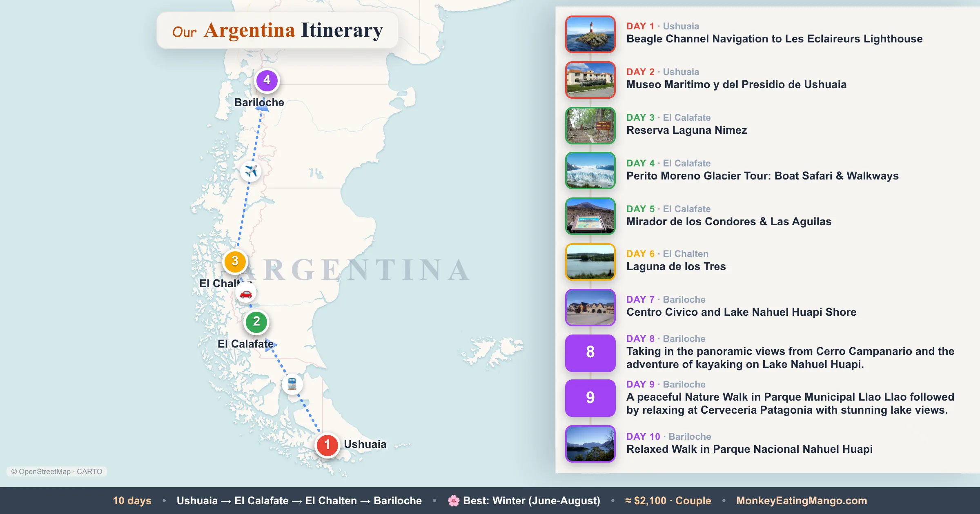Open the Centro Civico thumbnail for Day 7
This screenshot has width=980, height=514.
point(590,308)
